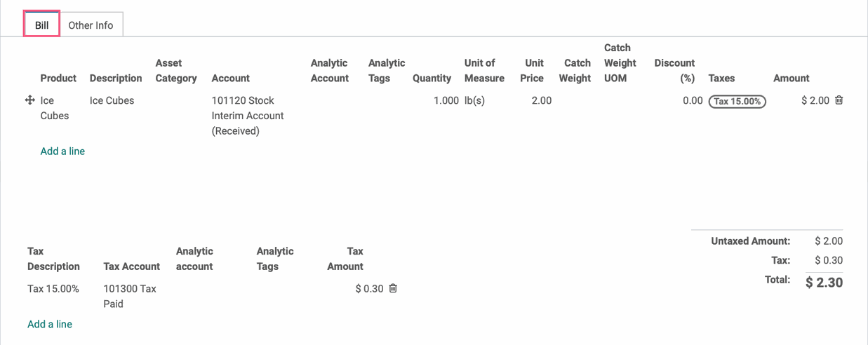Click the Amount column header
The image size is (868, 345).
pyautogui.click(x=792, y=78)
